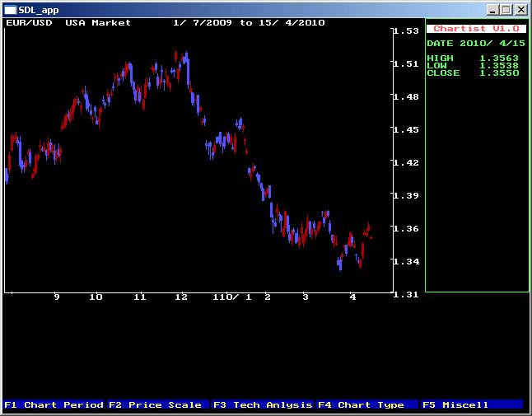This screenshot has height=416, width=532.
Task: Click the Chartist V1.0 label
Action: click(476, 29)
